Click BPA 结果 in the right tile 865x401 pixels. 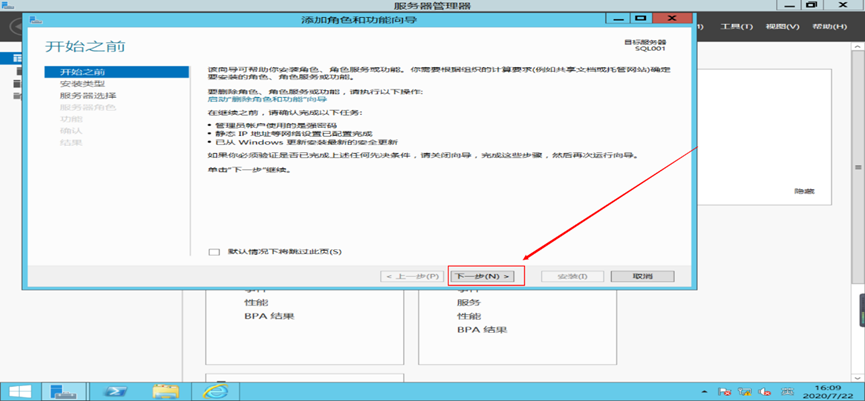click(x=482, y=330)
